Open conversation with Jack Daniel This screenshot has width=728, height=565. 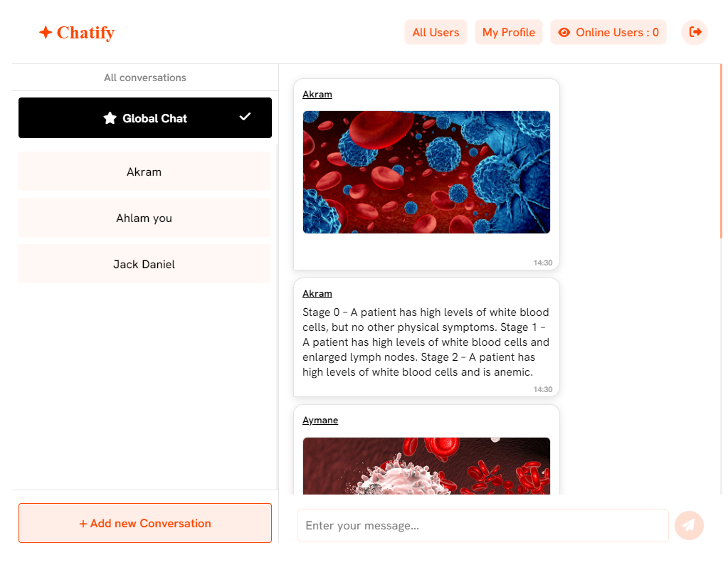coord(144,264)
